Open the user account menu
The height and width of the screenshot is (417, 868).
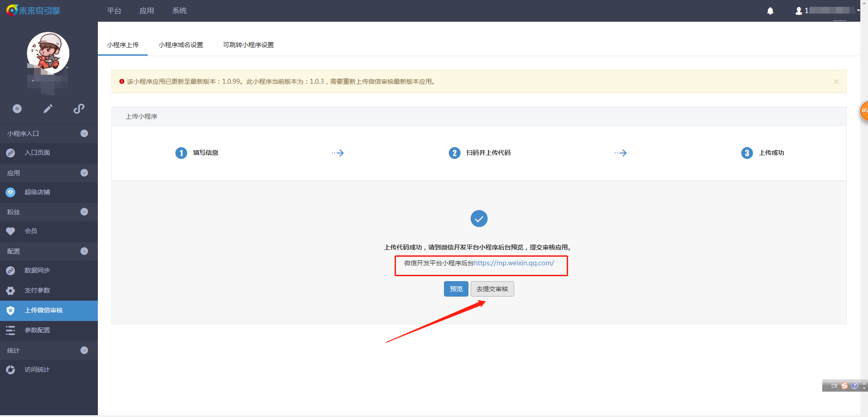tap(827, 10)
